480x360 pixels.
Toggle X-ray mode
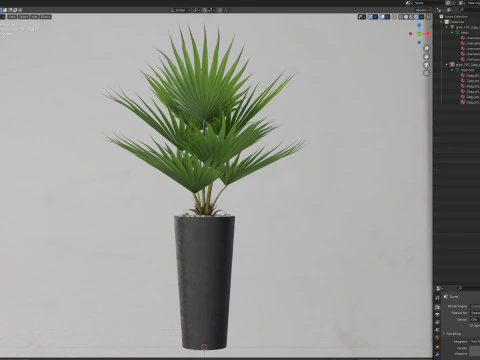394,17
